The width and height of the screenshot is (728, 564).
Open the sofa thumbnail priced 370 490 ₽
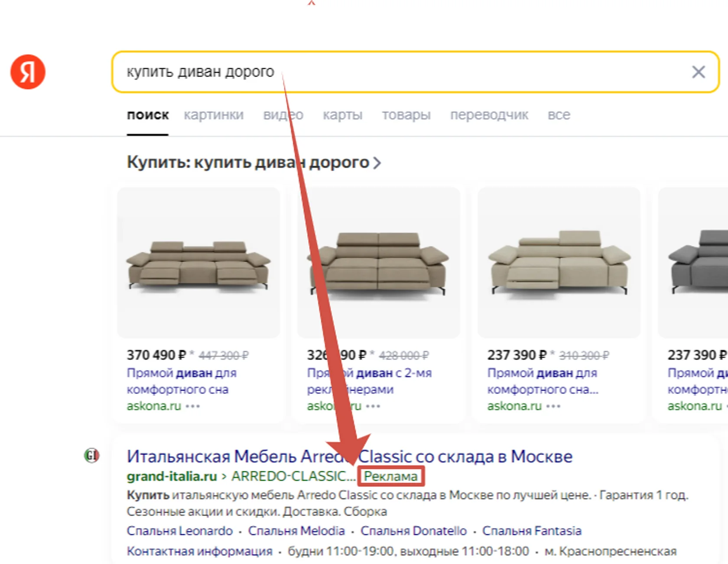click(x=198, y=263)
